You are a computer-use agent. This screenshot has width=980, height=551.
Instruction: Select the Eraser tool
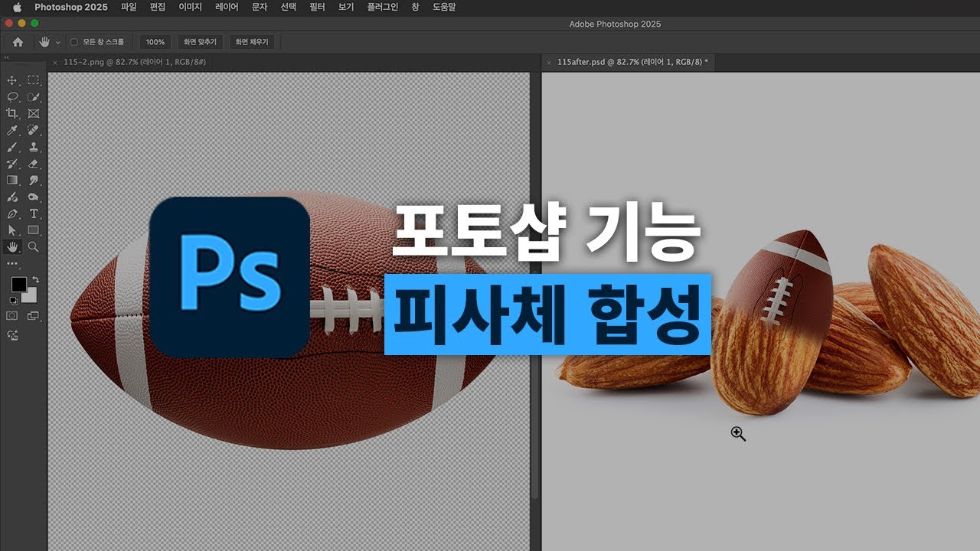[34, 164]
